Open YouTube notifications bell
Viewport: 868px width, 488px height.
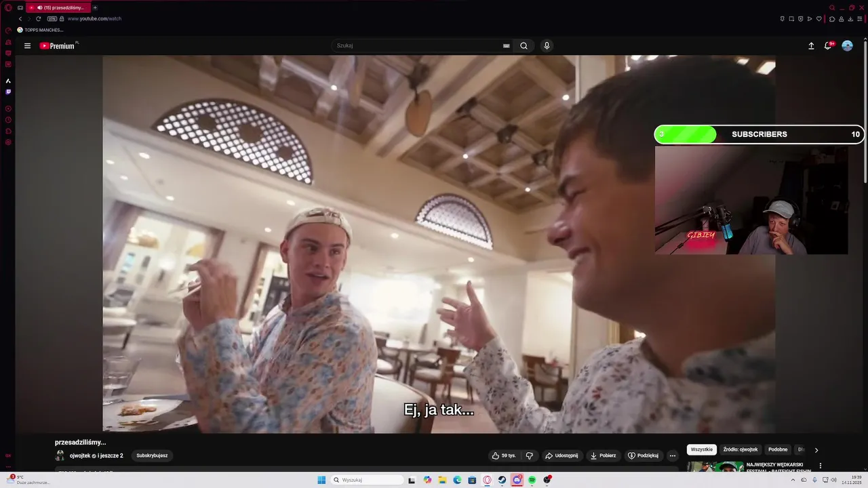[x=828, y=45]
